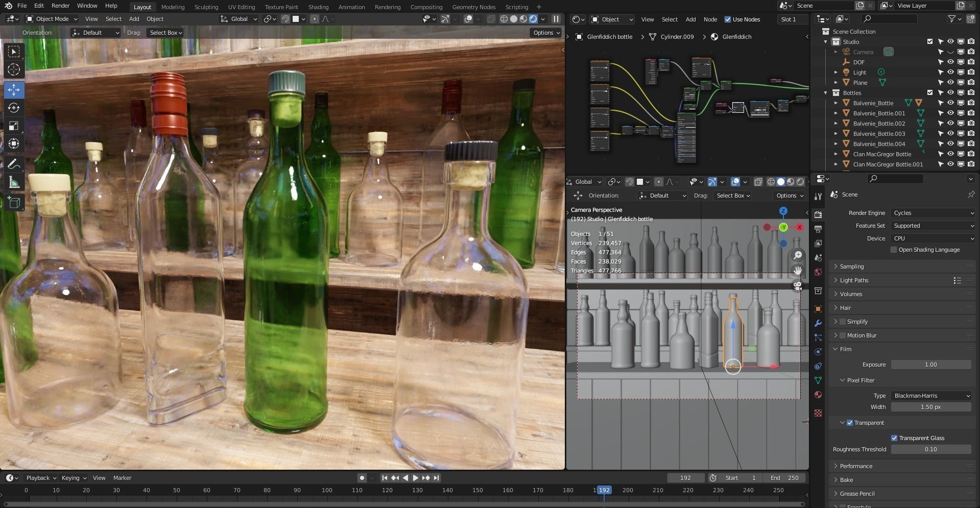Pick the Annotate pencil tool
This screenshot has height=508, width=980.
(x=14, y=164)
